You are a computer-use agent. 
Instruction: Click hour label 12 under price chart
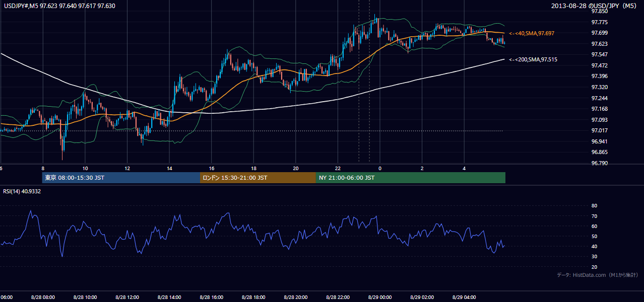pyautogui.click(x=127, y=168)
